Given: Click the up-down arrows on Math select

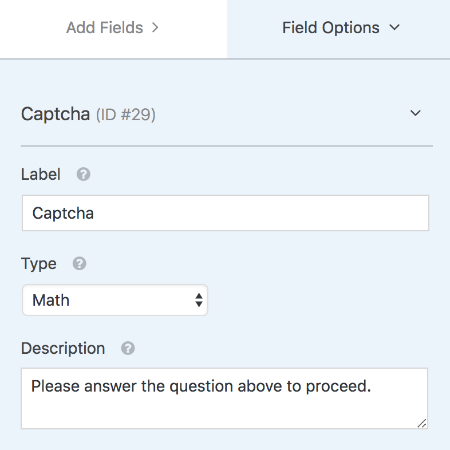Looking at the screenshot, I should point(199,300).
